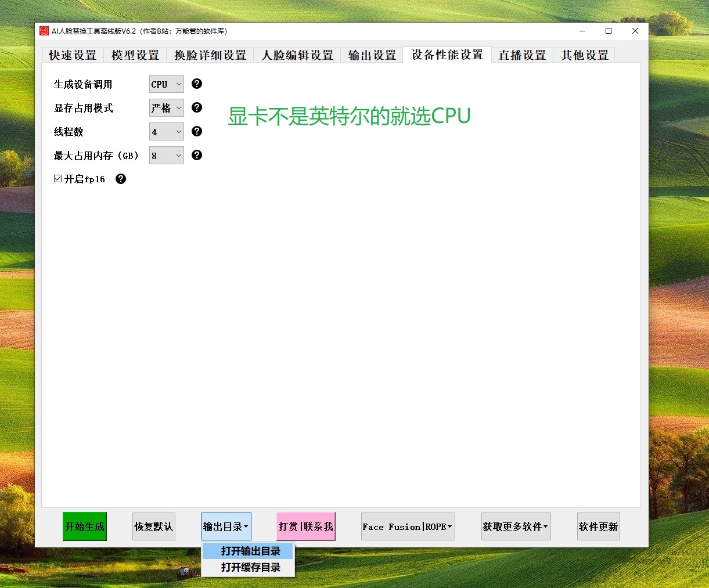This screenshot has height=588, width=709.
Task: Click the 恢复默认 button
Action: (x=154, y=526)
